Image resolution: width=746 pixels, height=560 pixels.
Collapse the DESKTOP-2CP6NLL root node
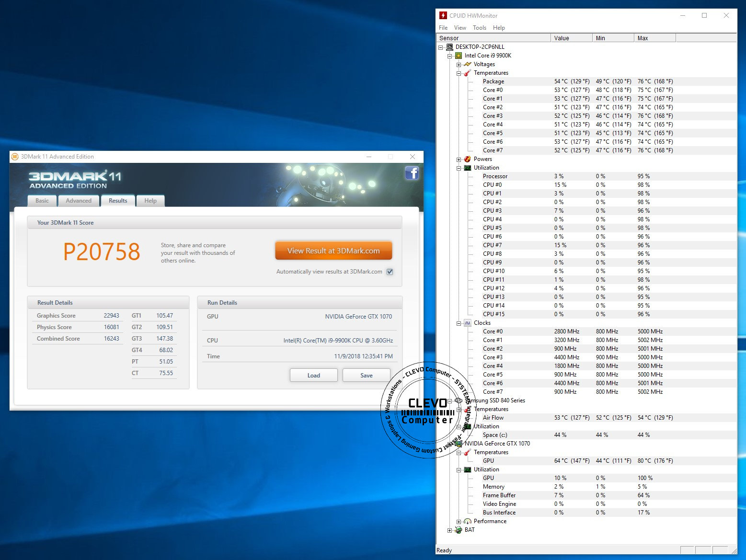pyautogui.click(x=441, y=47)
